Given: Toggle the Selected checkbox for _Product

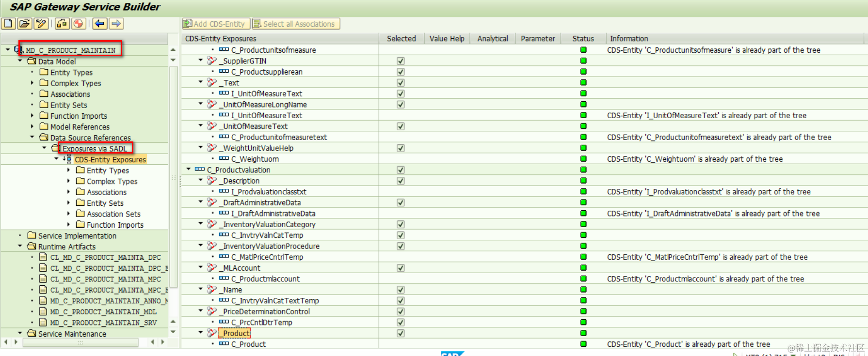Looking at the screenshot, I should click(x=401, y=333).
